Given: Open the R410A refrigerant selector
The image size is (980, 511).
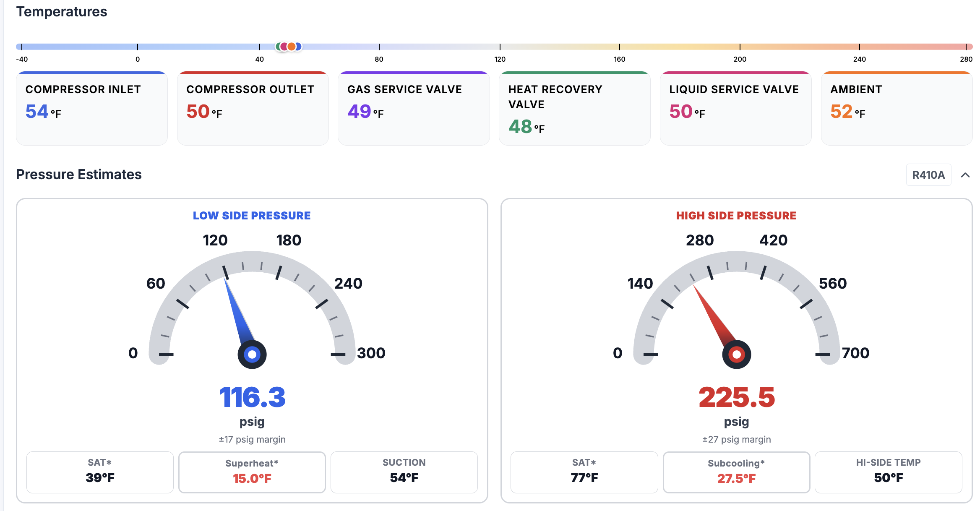Looking at the screenshot, I should (x=928, y=175).
